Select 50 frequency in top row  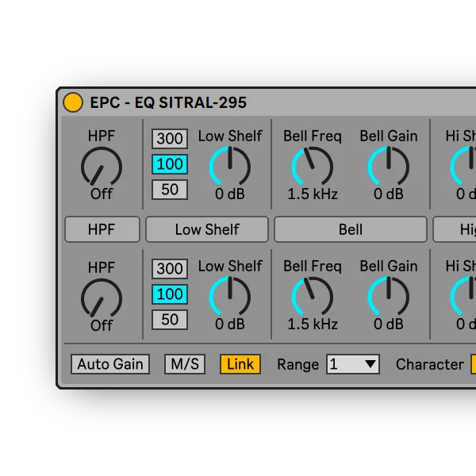pos(170,190)
